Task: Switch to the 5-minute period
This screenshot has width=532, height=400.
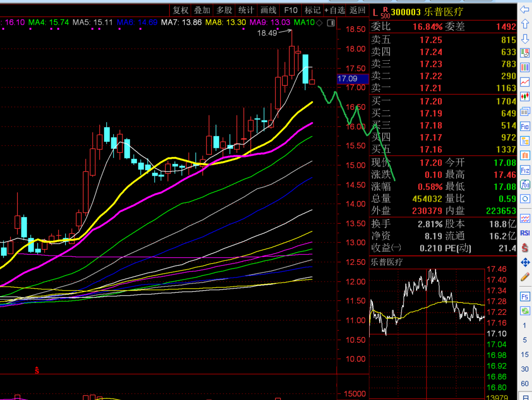Action: click(524, 340)
